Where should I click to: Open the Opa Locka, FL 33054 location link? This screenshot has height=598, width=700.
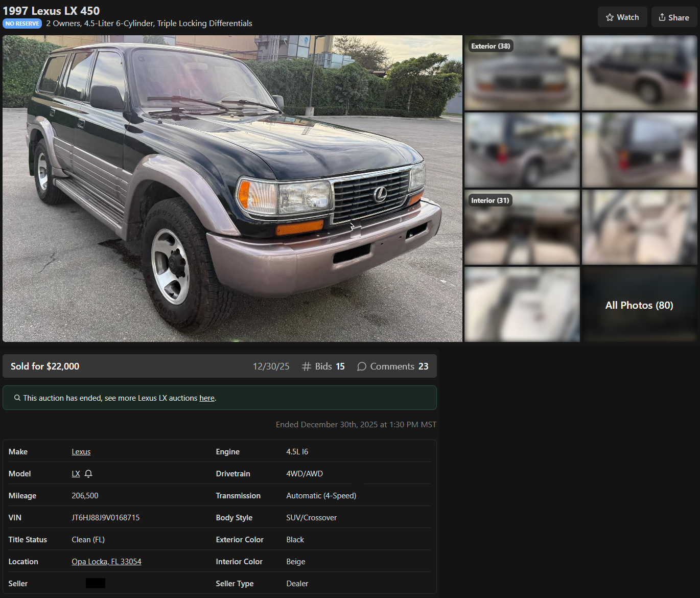(x=106, y=562)
